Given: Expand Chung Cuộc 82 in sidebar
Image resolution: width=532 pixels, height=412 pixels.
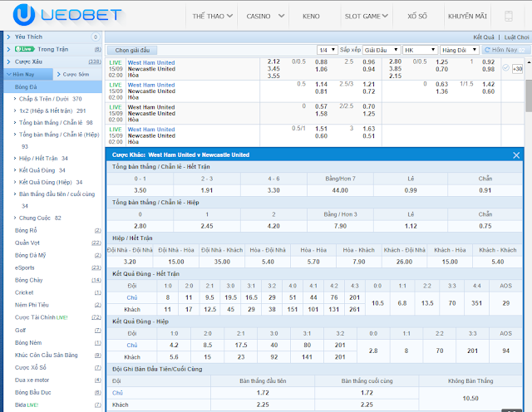Looking at the screenshot, I should pyautogui.click(x=40, y=218).
